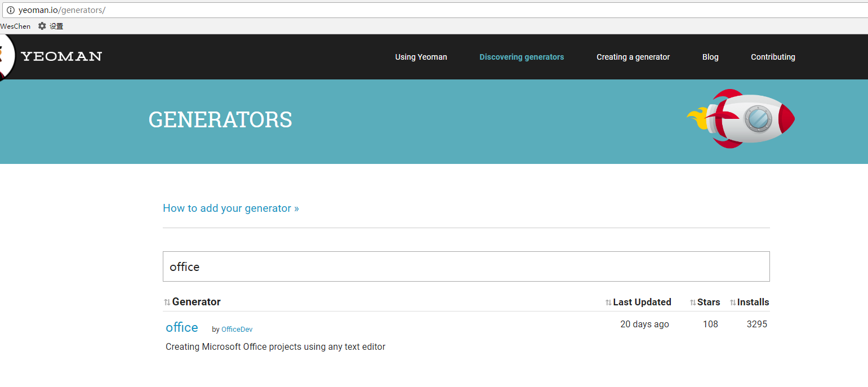
Task: Click the rocket illustration in banner
Action: [741, 119]
